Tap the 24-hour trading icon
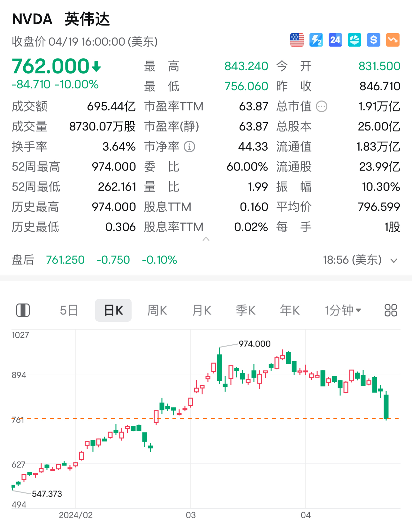Viewport: 412px width, 532px height. click(335, 40)
